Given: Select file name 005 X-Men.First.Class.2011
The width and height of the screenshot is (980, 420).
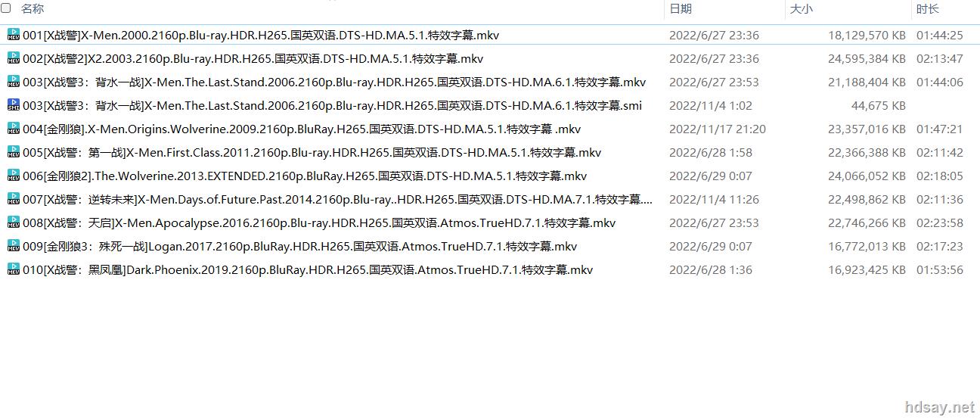Looking at the screenshot, I should coord(312,153).
